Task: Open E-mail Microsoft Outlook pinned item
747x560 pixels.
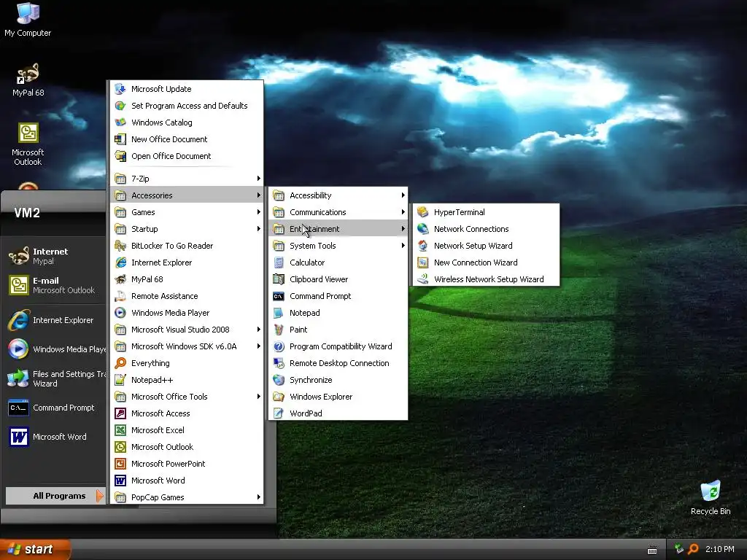Action: point(53,285)
